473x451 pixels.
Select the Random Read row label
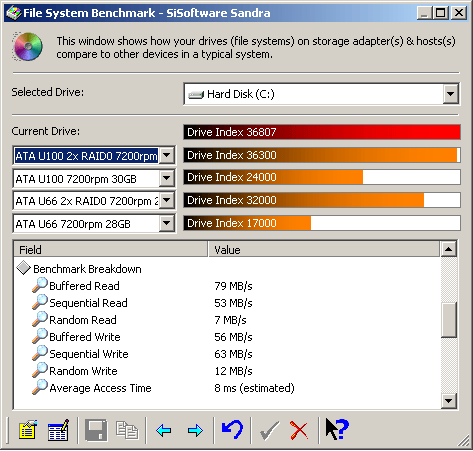(83, 320)
